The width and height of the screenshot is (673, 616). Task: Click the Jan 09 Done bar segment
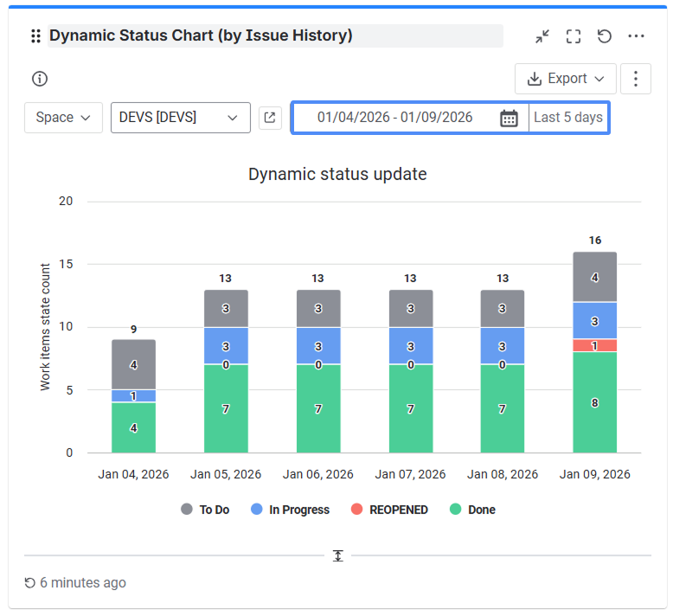click(595, 402)
